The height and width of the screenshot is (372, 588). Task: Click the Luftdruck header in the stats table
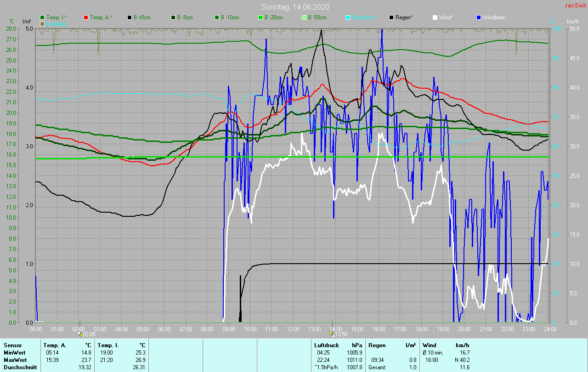327,345
